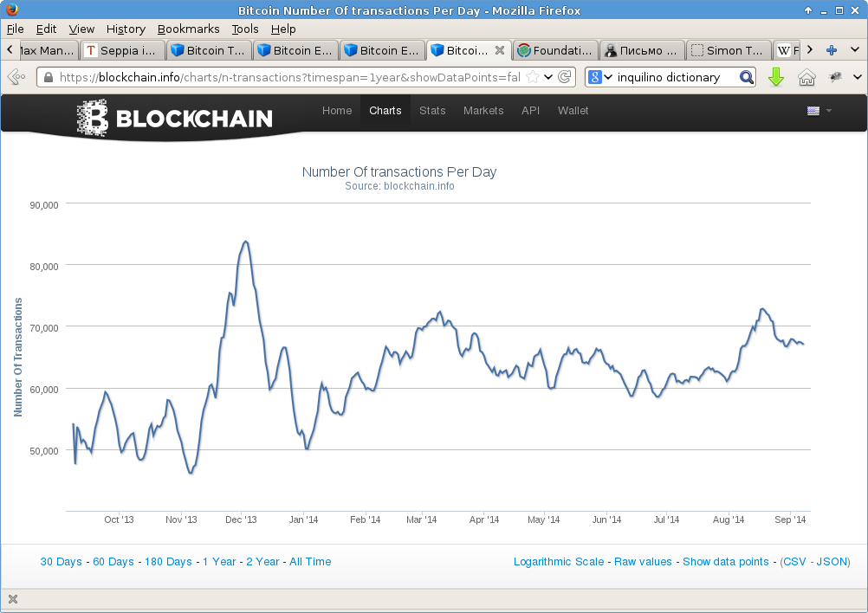Click the back navigation arrow
Screen dimensions: 868x613
coord(16,77)
